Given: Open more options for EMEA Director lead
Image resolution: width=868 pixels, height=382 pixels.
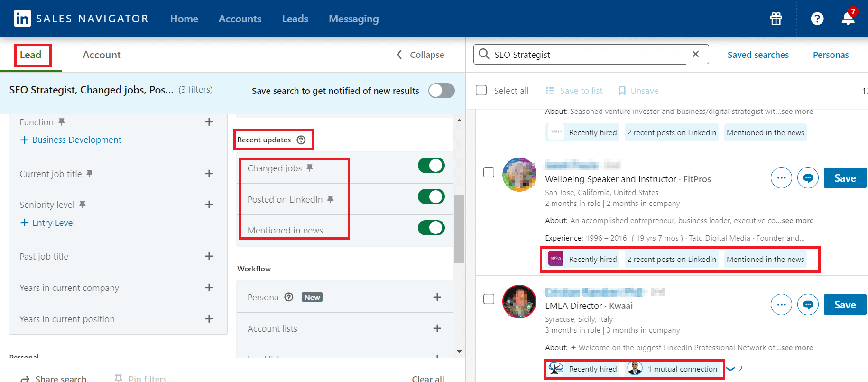Looking at the screenshot, I should click(781, 305).
